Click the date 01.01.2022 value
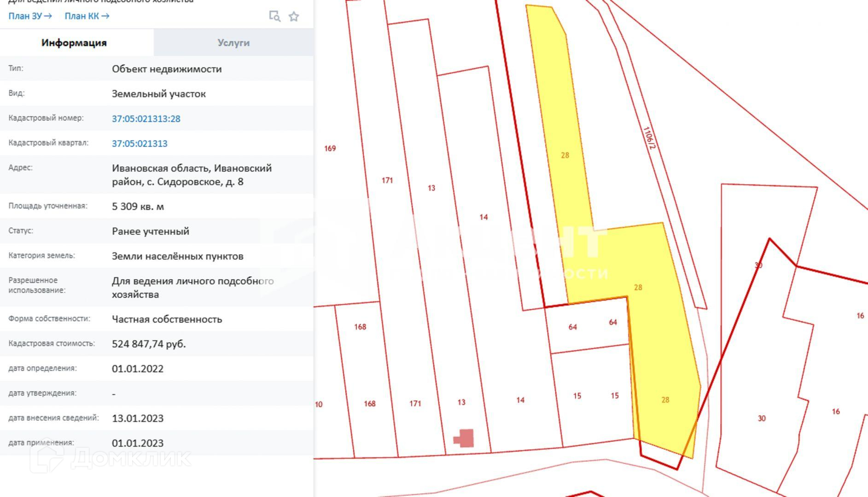Image resolution: width=868 pixels, height=497 pixels. (138, 369)
